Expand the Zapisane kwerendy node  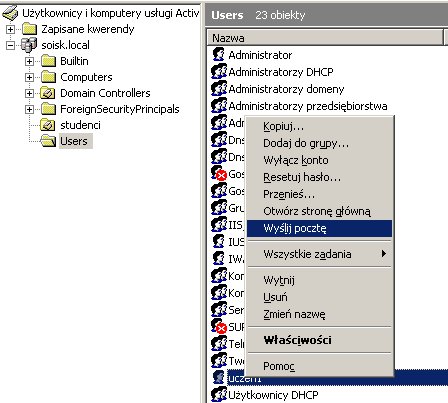[x=10, y=29]
